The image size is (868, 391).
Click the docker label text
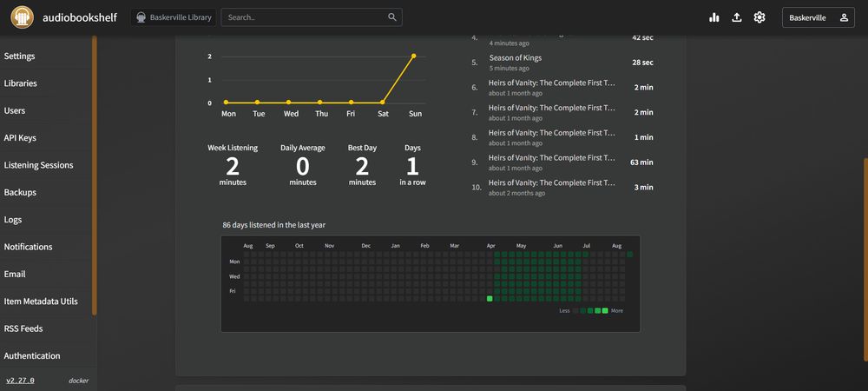[78, 381]
